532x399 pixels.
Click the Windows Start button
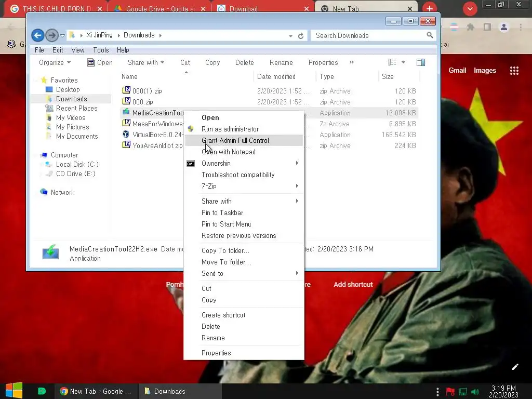coord(14,391)
